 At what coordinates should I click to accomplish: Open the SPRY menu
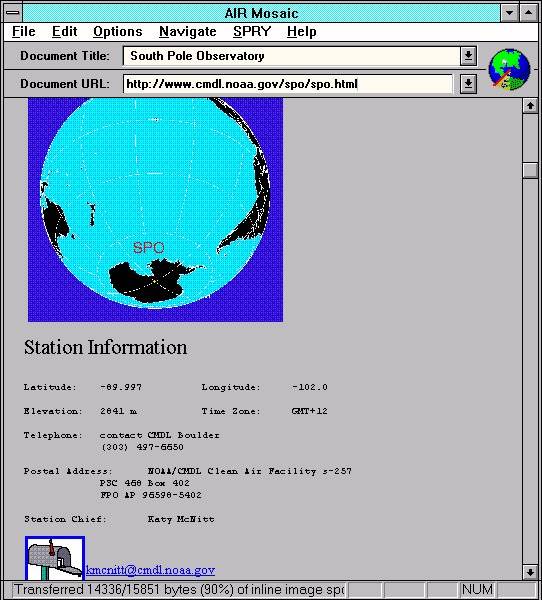[252, 31]
